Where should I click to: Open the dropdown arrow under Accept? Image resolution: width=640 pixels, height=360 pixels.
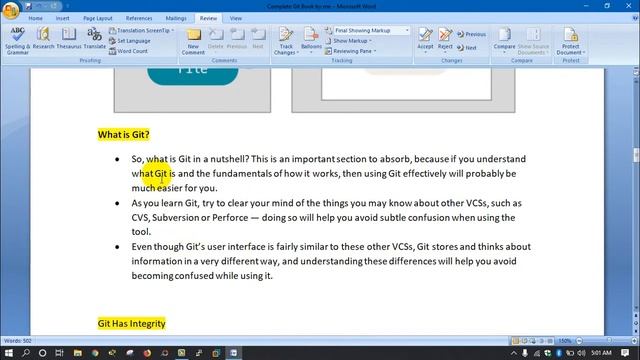(x=425, y=53)
